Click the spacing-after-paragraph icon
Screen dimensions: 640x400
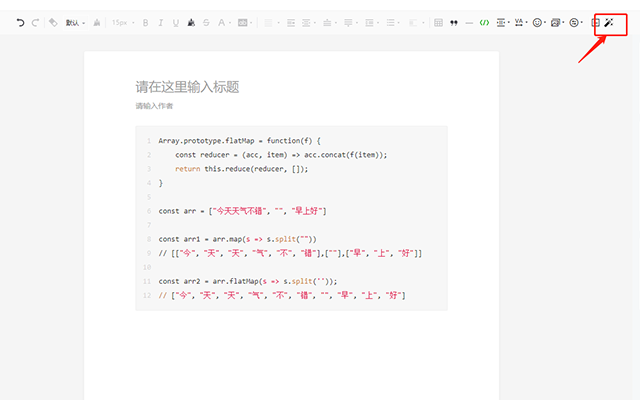click(x=348, y=23)
